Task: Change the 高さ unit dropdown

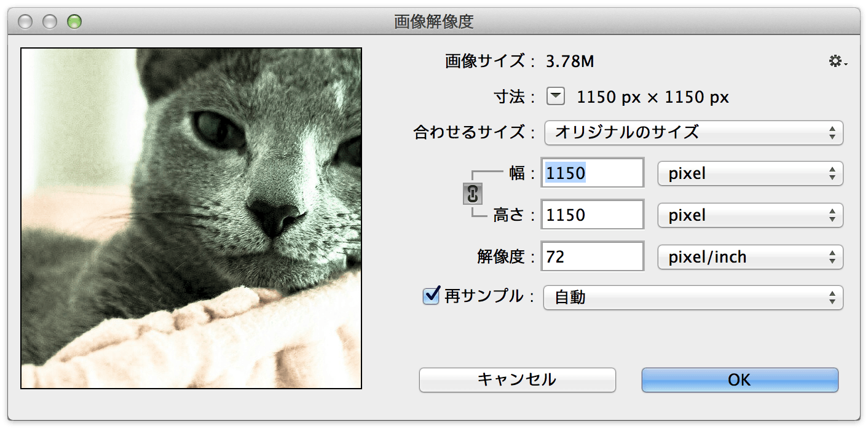Action: (x=750, y=215)
